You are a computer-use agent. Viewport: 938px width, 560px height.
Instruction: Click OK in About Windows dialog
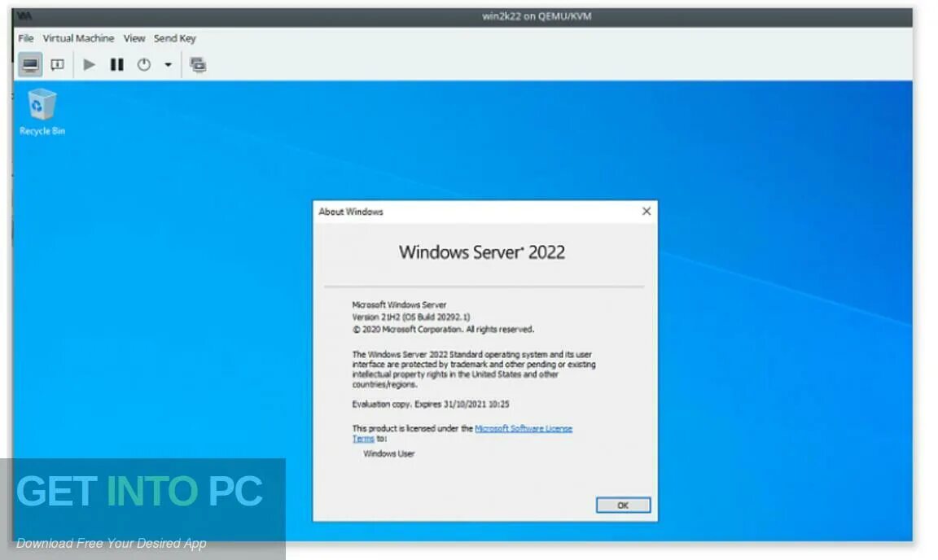pos(623,505)
